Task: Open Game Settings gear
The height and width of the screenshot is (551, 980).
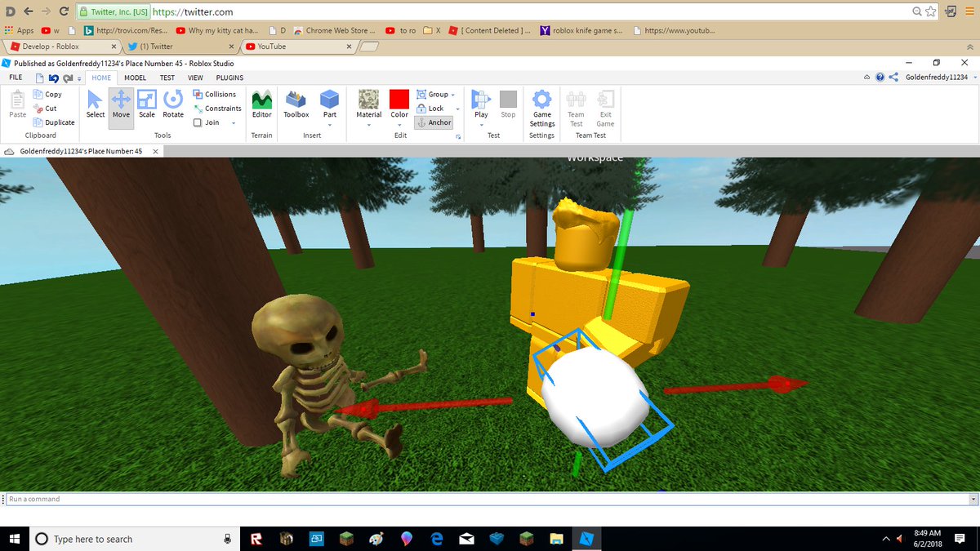Action: coord(541,108)
